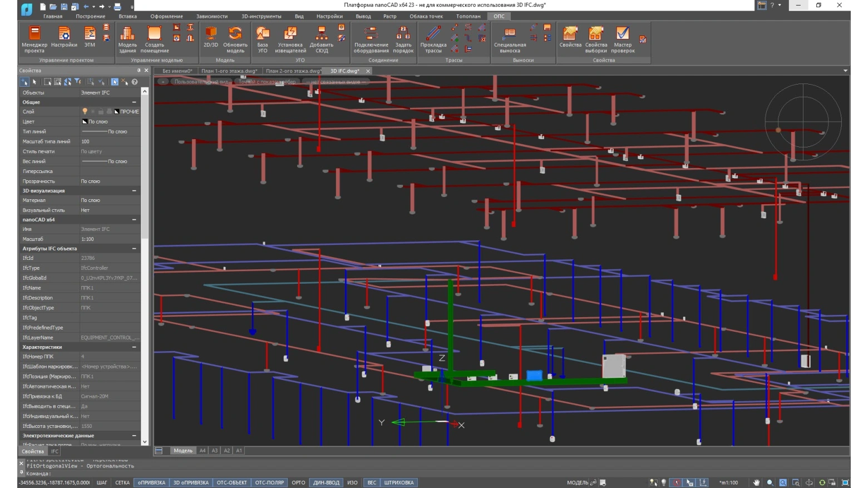Select Прокладка трассы tool
Viewport: 868px width, 488px height.
click(x=433, y=39)
